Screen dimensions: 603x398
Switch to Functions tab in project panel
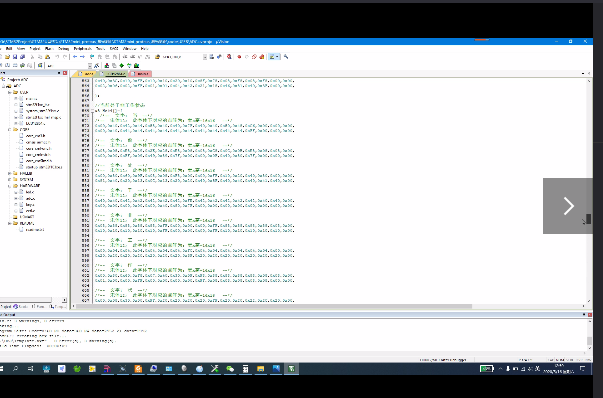tap(38, 306)
